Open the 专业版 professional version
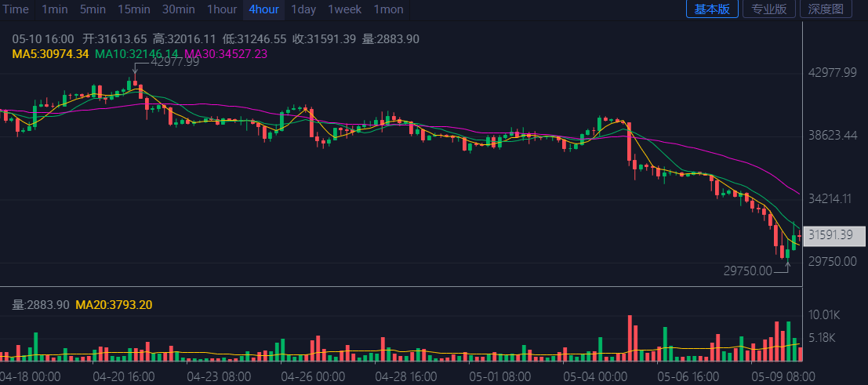 [x=769, y=9]
